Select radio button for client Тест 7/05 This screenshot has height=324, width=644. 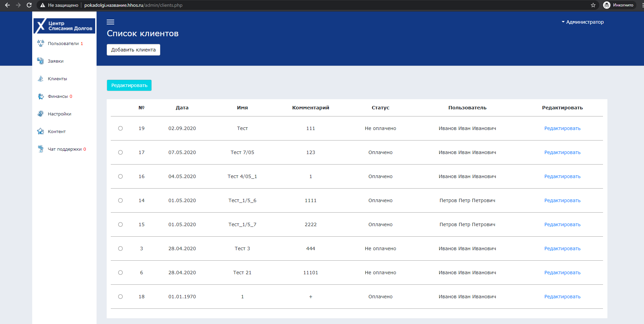tap(120, 152)
